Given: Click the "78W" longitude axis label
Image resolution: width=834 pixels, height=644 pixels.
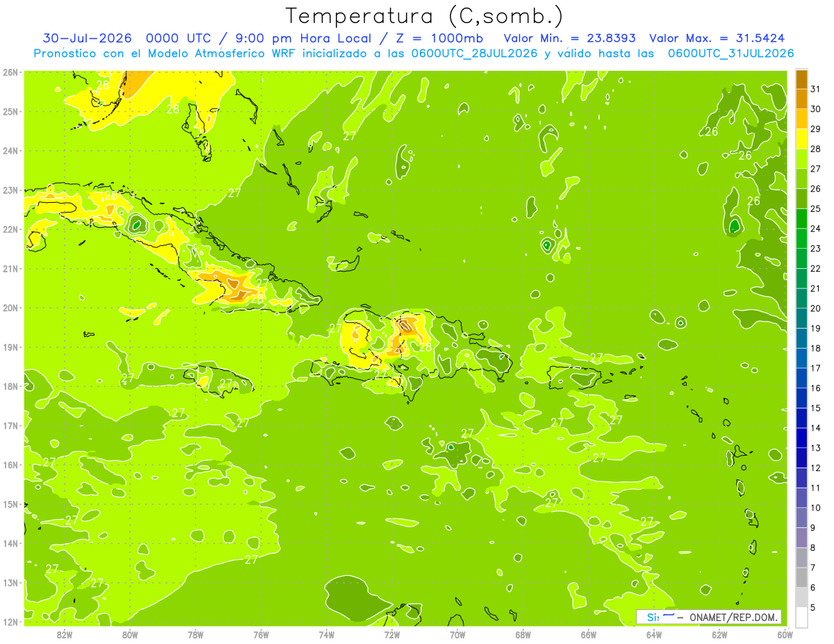Looking at the screenshot, I should [x=195, y=634].
